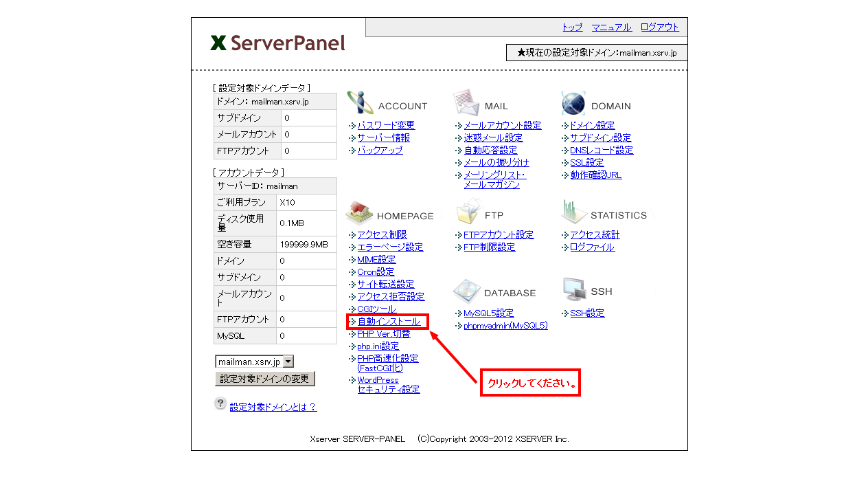Click the ディスク使用量 0.1MB value
The height and width of the screenshot is (477, 868).
(x=292, y=223)
